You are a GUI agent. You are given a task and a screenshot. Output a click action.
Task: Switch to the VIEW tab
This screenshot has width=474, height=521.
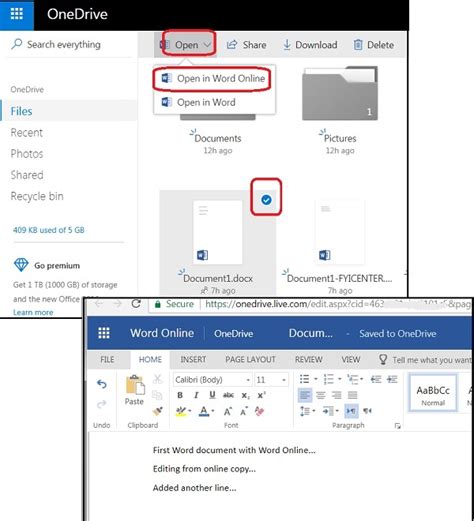(x=351, y=360)
